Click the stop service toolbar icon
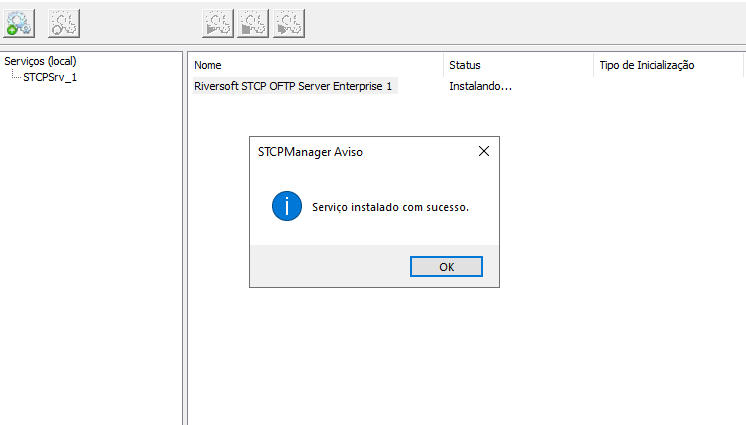 pos(253,23)
